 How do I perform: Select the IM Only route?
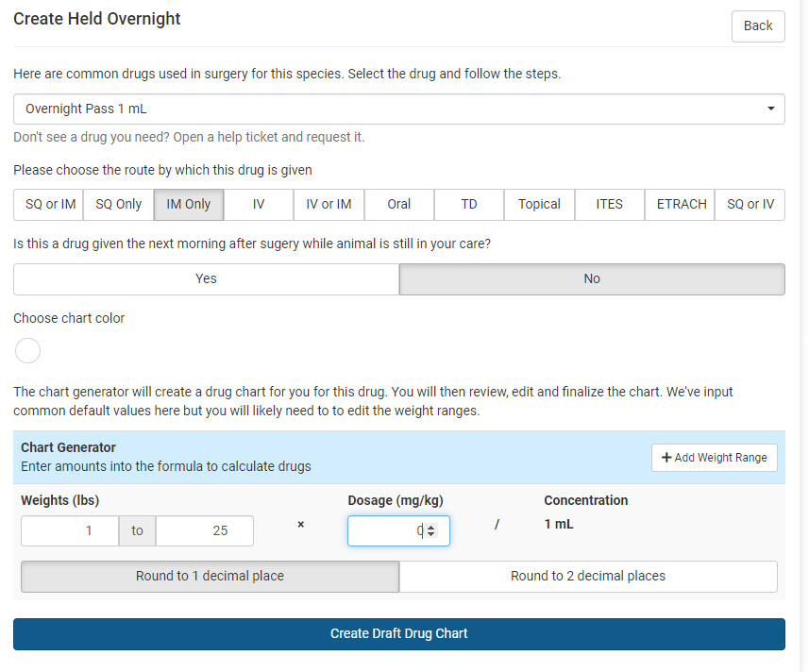pos(189,205)
